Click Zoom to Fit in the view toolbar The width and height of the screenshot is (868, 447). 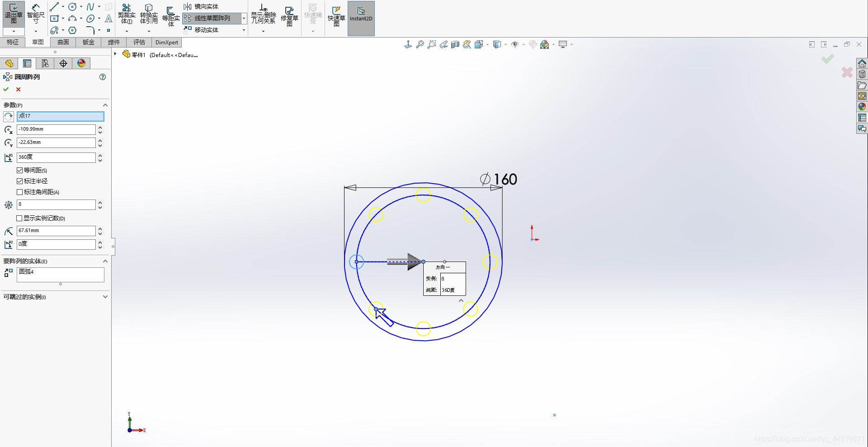click(420, 44)
